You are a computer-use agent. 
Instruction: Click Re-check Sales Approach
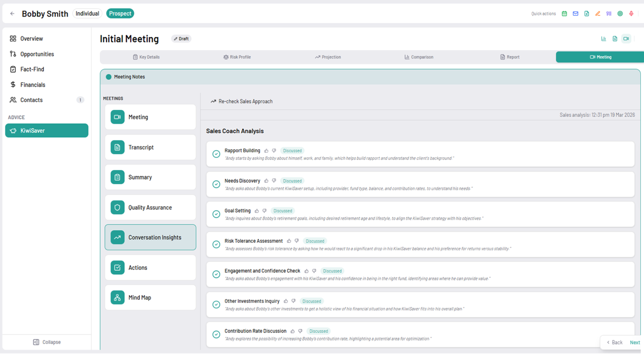[241, 101]
